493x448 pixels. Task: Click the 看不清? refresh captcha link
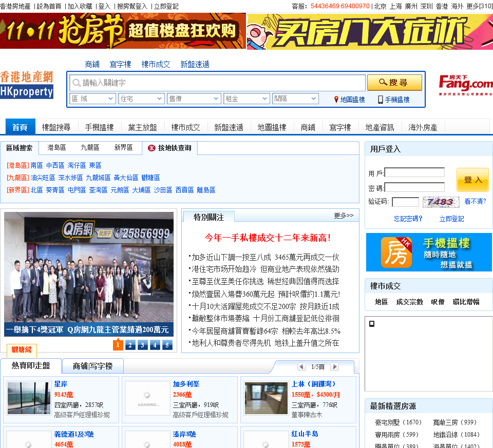pos(475,201)
